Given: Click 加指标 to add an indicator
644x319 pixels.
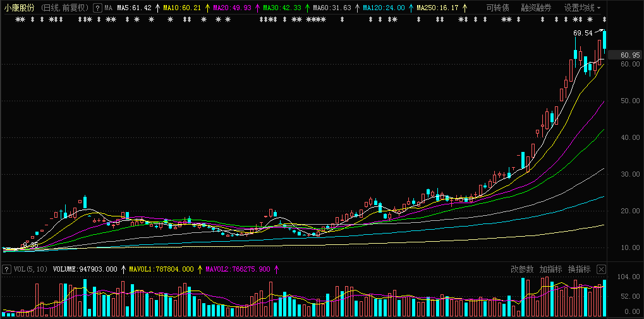Looking at the screenshot, I should [550, 270].
